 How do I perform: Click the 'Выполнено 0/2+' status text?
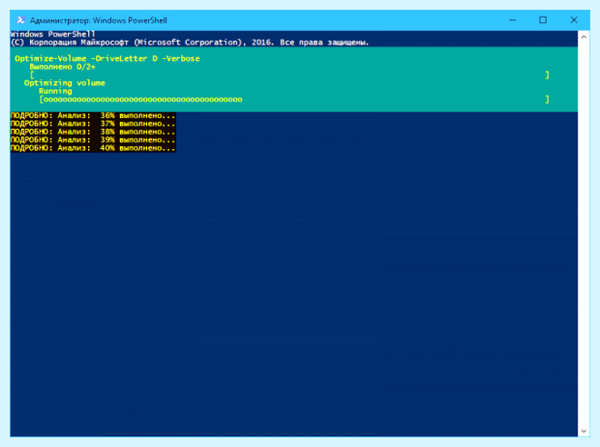click(x=62, y=67)
